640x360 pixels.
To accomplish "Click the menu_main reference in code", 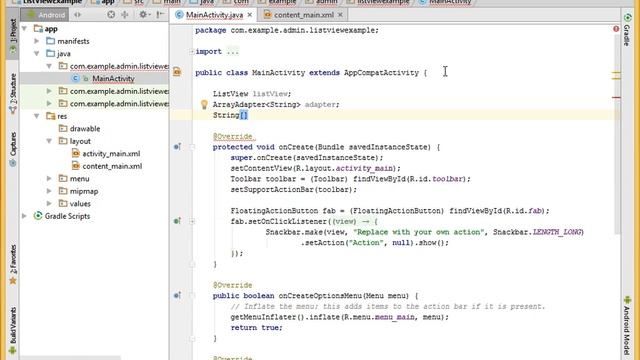I will pos(395,317).
